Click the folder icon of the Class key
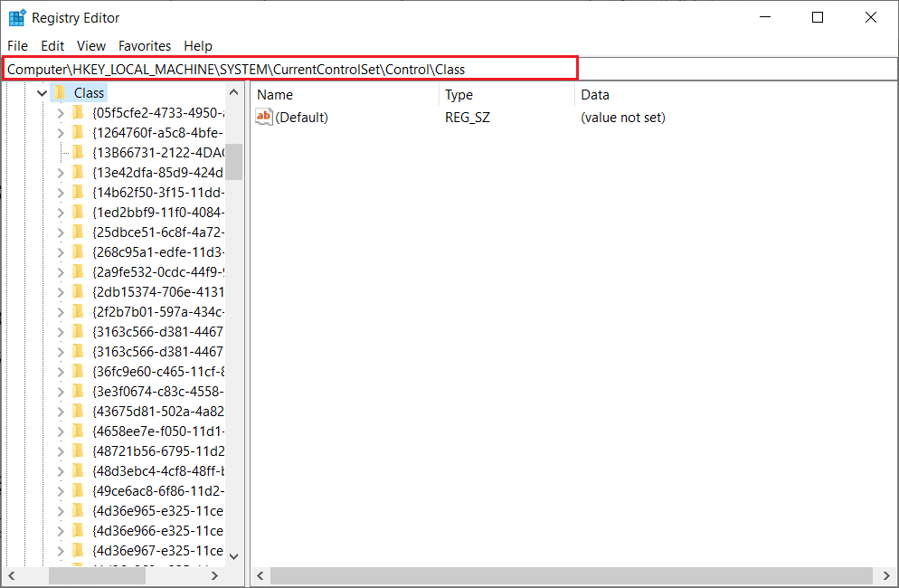The height and width of the screenshot is (588, 899). pos(61,93)
